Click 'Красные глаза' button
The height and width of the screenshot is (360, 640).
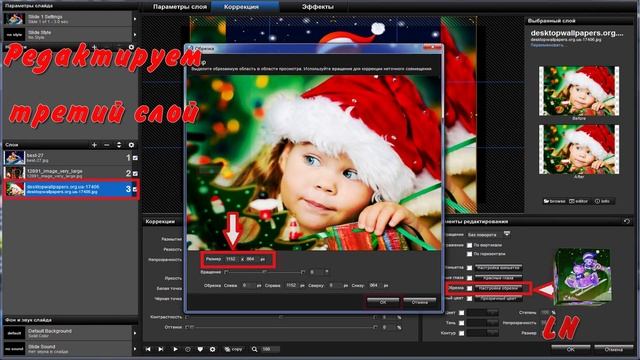499,278
